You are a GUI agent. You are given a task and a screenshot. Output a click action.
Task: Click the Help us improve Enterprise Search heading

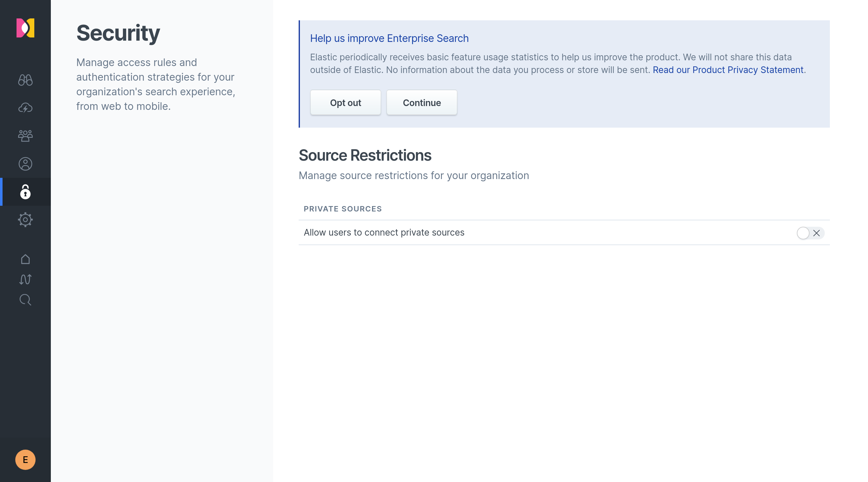coord(389,38)
